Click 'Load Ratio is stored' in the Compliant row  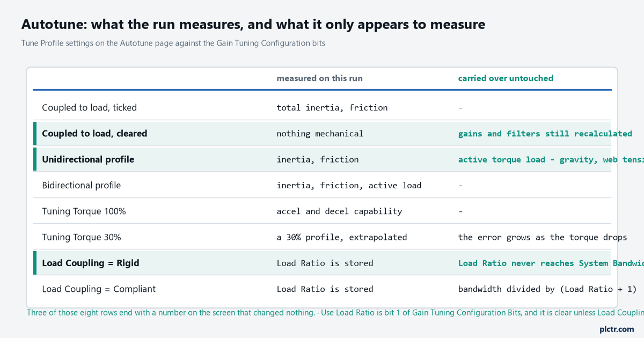[325, 289]
